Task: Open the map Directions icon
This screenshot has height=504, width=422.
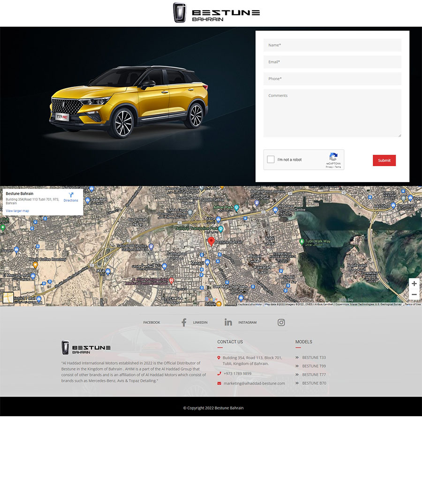Action: coord(71,195)
